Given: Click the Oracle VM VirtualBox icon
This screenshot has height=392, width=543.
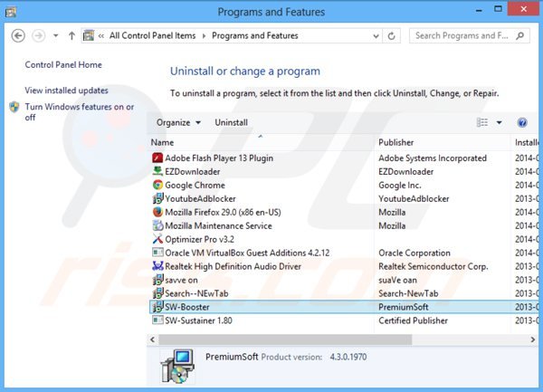Looking at the screenshot, I should coord(157,253).
